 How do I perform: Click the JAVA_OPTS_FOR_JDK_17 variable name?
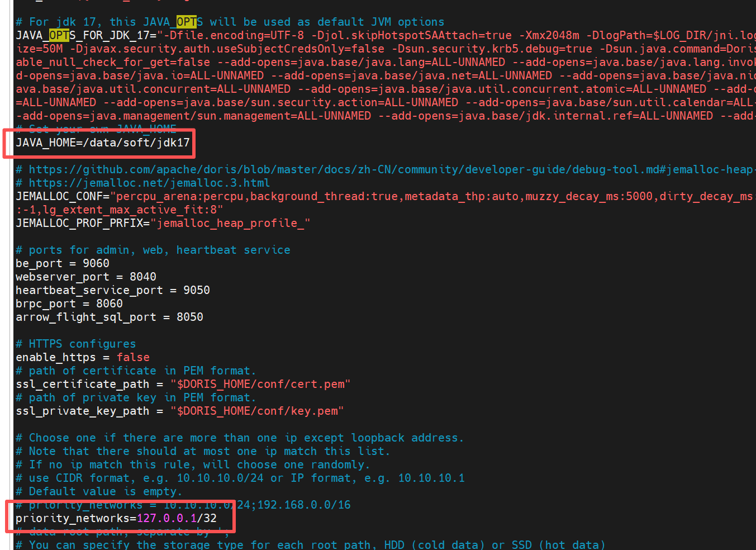coord(83,35)
